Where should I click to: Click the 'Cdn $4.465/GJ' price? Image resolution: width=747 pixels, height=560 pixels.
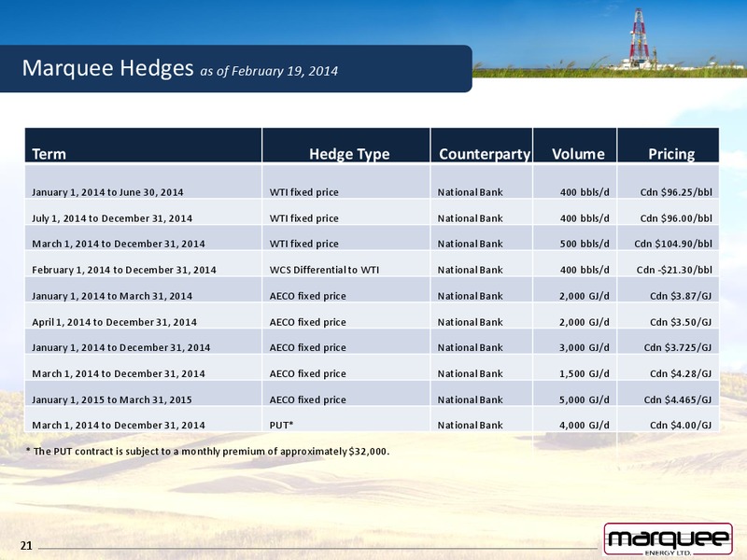[x=678, y=399]
